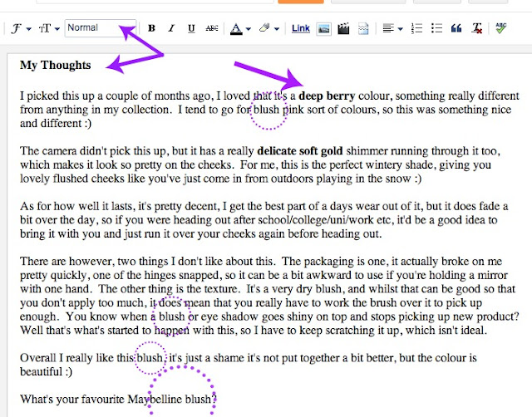Screen dimensions: 532x417
Task: Expand the text color dropdown arrow
Action: pos(249,29)
